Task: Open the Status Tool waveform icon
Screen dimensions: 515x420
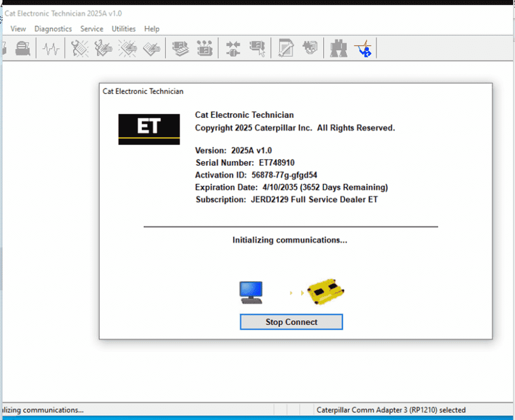Action: pyautogui.click(x=51, y=49)
